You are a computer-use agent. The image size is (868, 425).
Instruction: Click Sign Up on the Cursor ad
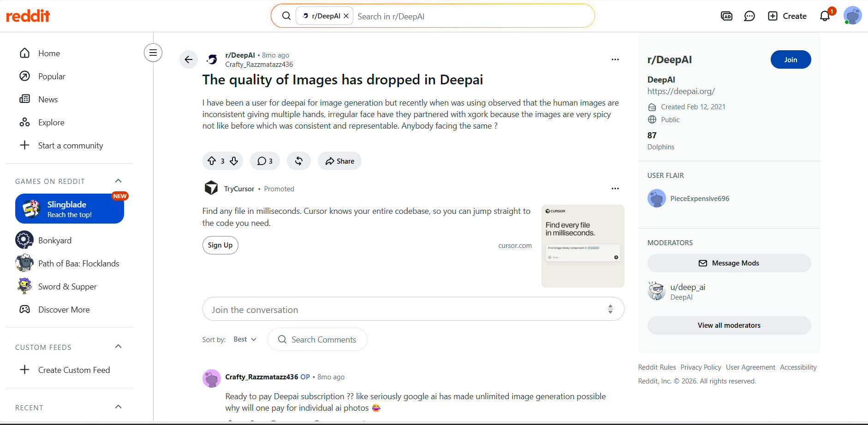coord(220,245)
